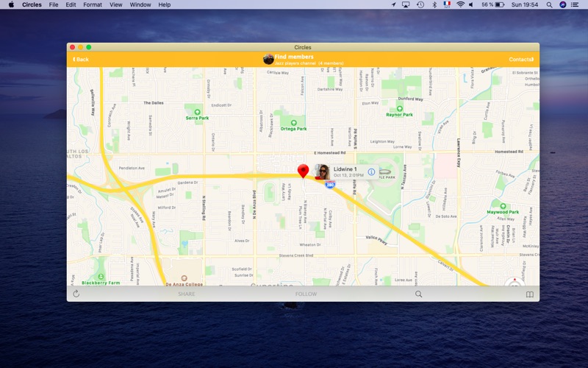Open Notification Center list icon

click(575, 4)
